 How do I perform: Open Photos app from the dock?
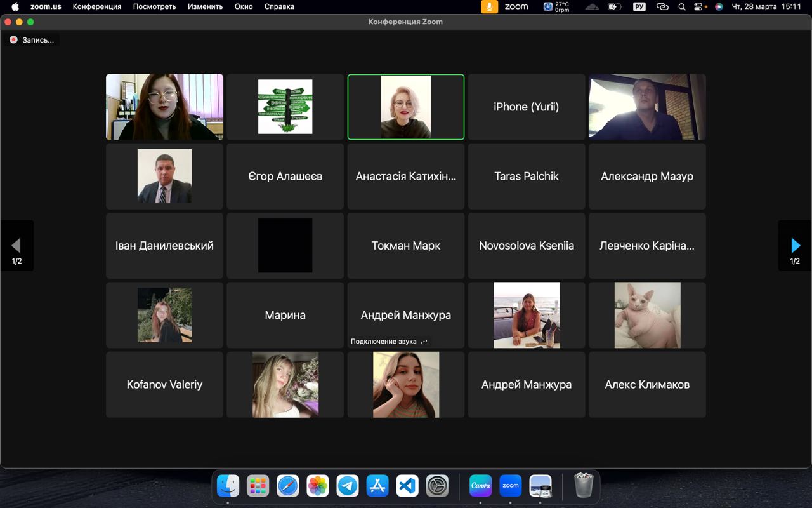tap(317, 486)
